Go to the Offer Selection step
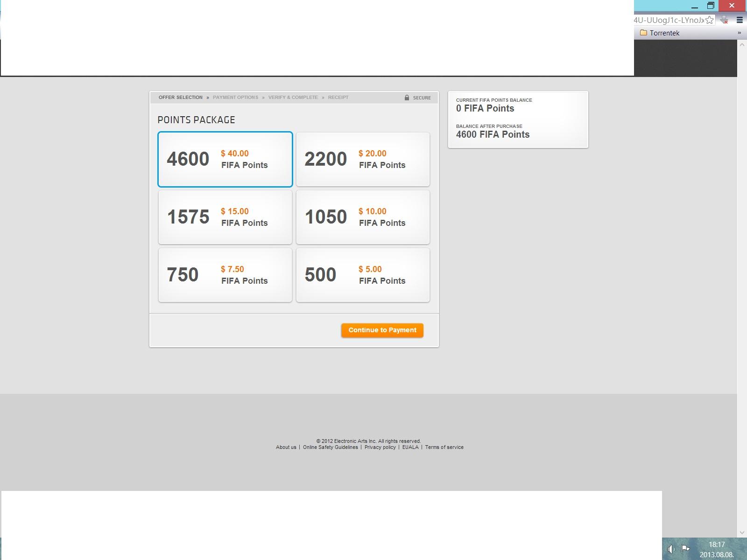 [x=181, y=98]
